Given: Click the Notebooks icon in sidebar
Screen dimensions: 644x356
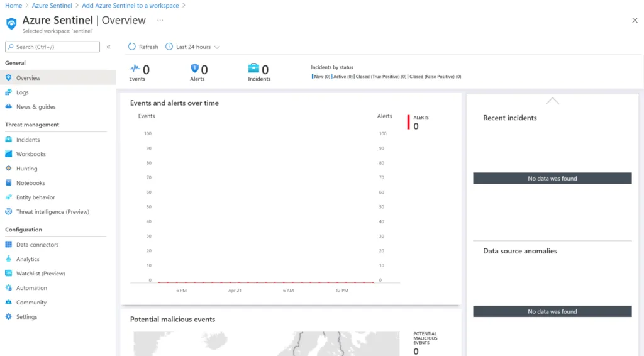Looking at the screenshot, I should 9,183.
